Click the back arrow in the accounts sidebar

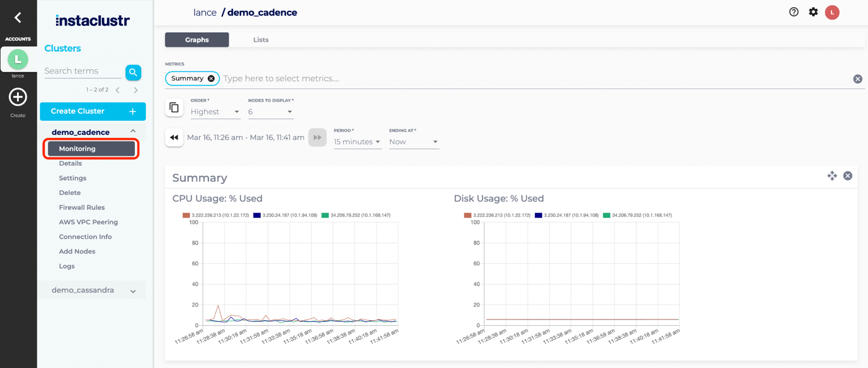click(18, 18)
